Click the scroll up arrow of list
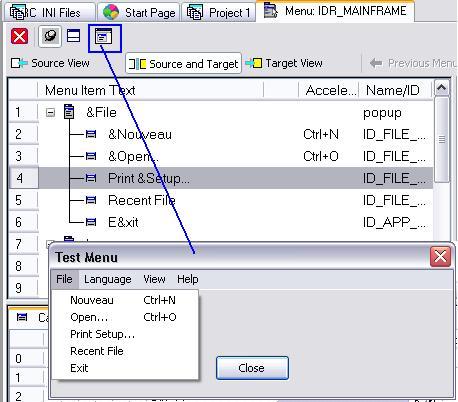This screenshot has height=402, width=458. click(x=442, y=88)
